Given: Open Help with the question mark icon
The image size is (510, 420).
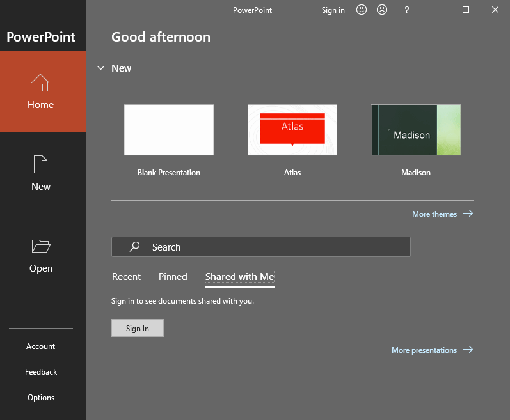Looking at the screenshot, I should click(x=406, y=10).
